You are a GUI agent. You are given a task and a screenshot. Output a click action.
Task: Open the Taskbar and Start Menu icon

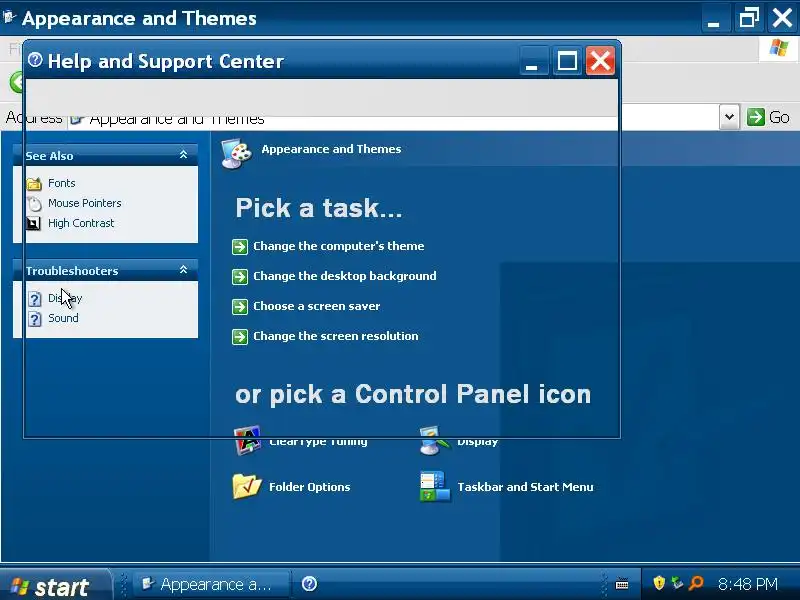pyautogui.click(x=435, y=486)
